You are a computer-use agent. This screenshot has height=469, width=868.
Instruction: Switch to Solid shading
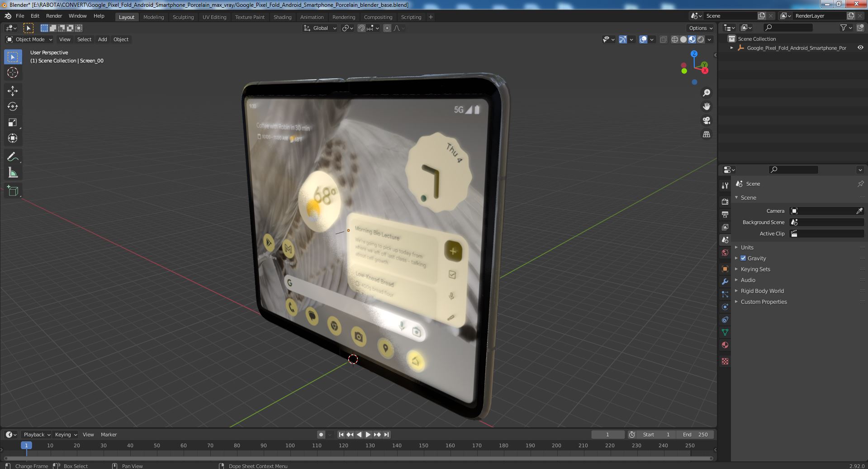coord(683,39)
